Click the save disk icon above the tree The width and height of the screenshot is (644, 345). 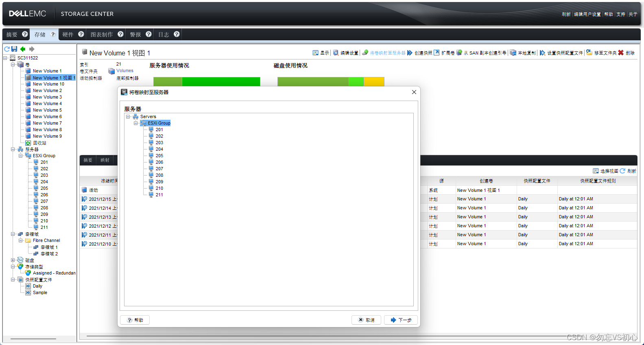click(14, 49)
